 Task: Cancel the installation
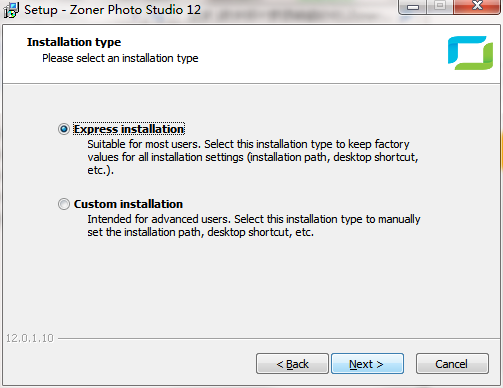[x=452, y=364]
